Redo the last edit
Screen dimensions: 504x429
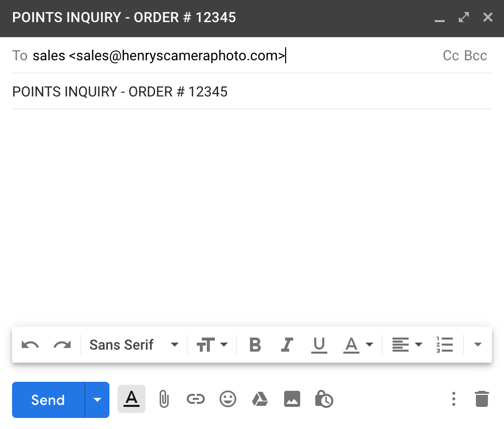(62, 345)
